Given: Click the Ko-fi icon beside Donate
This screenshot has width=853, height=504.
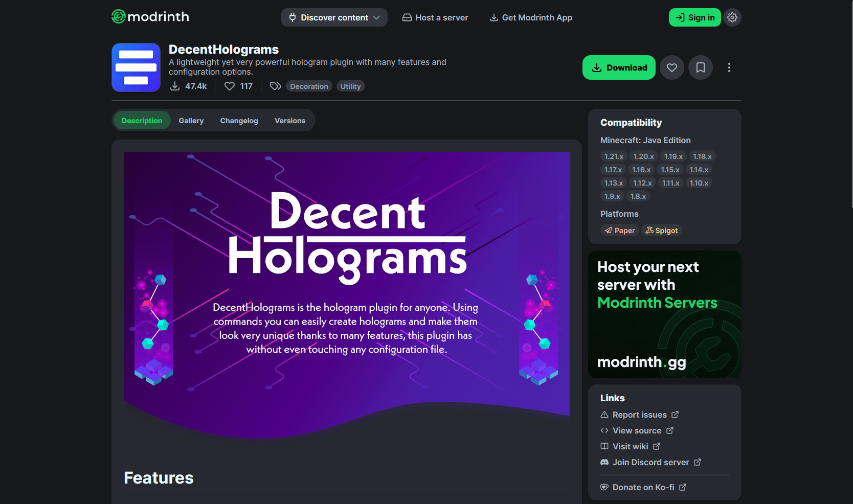Looking at the screenshot, I should click(604, 487).
